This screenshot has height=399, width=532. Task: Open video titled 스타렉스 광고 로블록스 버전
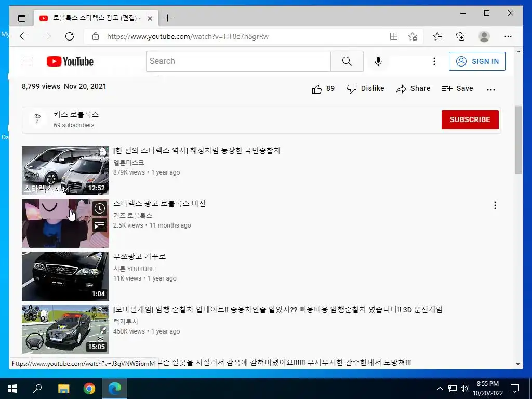click(159, 204)
